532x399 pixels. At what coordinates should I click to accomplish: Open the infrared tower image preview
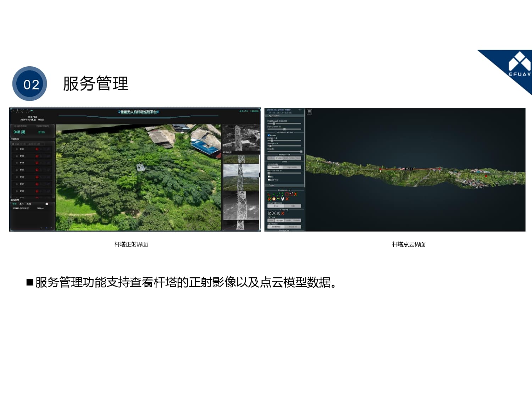(x=241, y=137)
